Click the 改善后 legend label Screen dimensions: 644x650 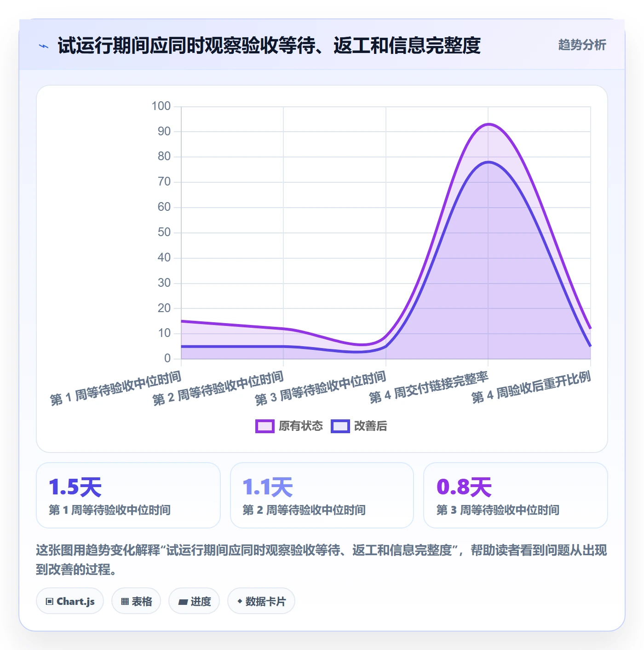tap(370, 426)
